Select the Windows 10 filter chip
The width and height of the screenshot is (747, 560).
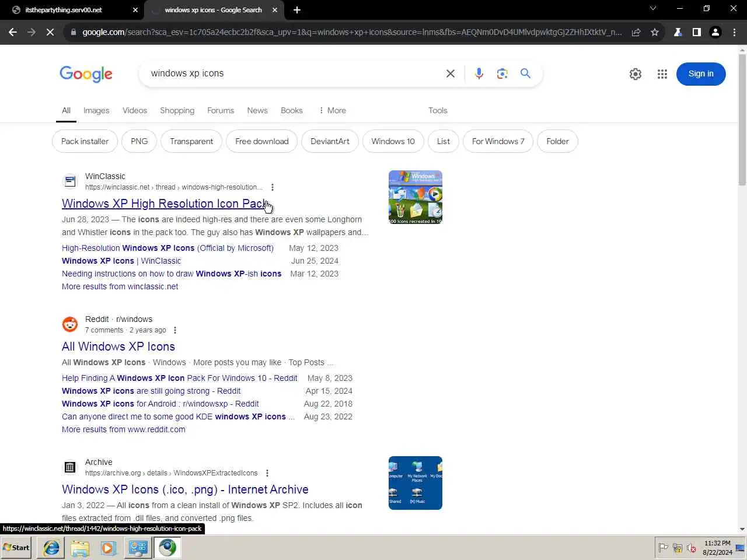click(393, 141)
